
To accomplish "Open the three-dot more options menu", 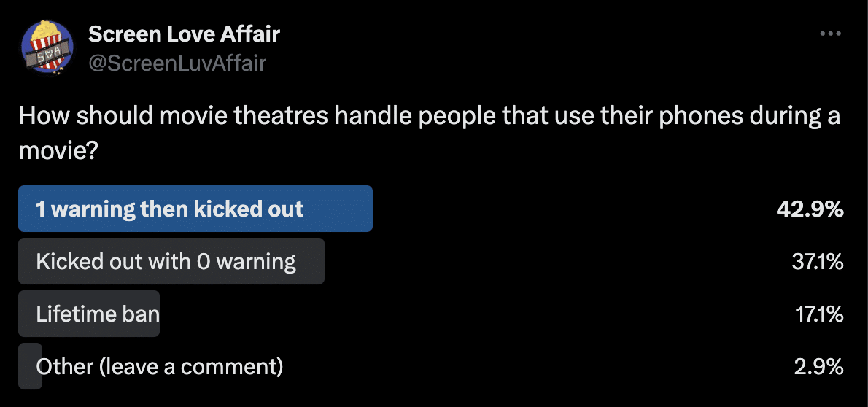I will [831, 34].
